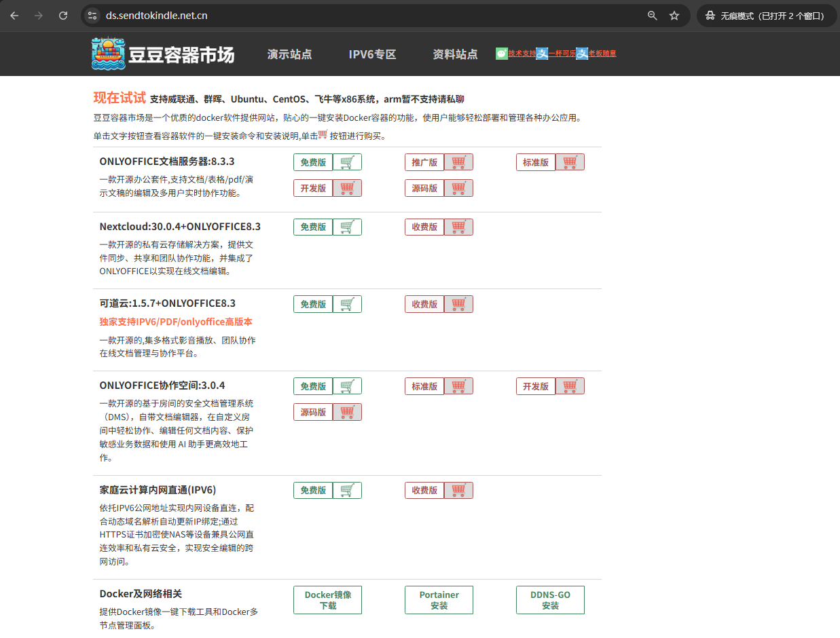Click cart for Nextcloud 免费版
This screenshot has width=840, height=638.
pyautogui.click(x=347, y=227)
